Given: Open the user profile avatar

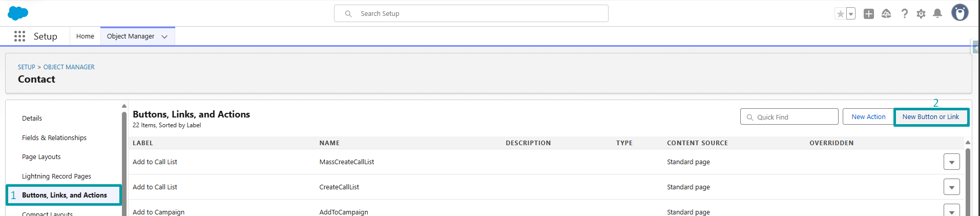Looking at the screenshot, I should pyautogui.click(x=960, y=13).
